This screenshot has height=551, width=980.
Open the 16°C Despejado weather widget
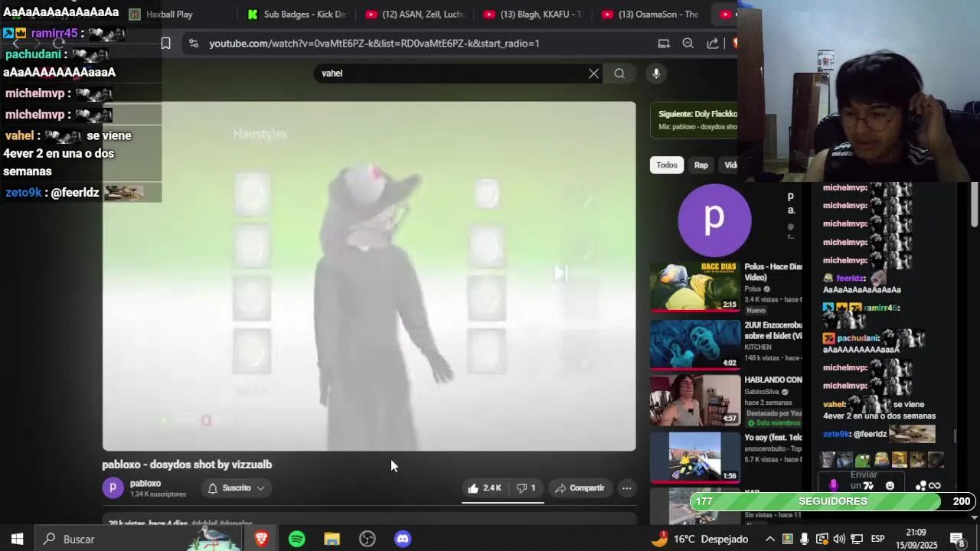(x=700, y=539)
